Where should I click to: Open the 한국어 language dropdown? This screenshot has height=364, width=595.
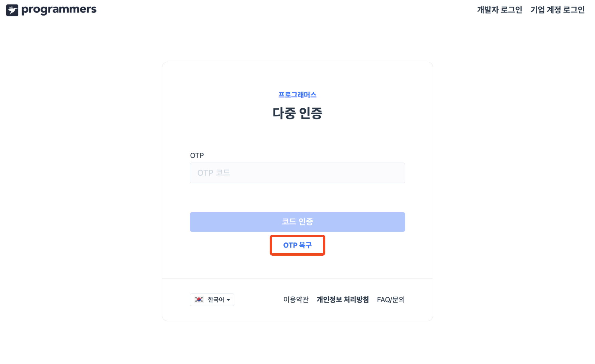(x=216, y=300)
